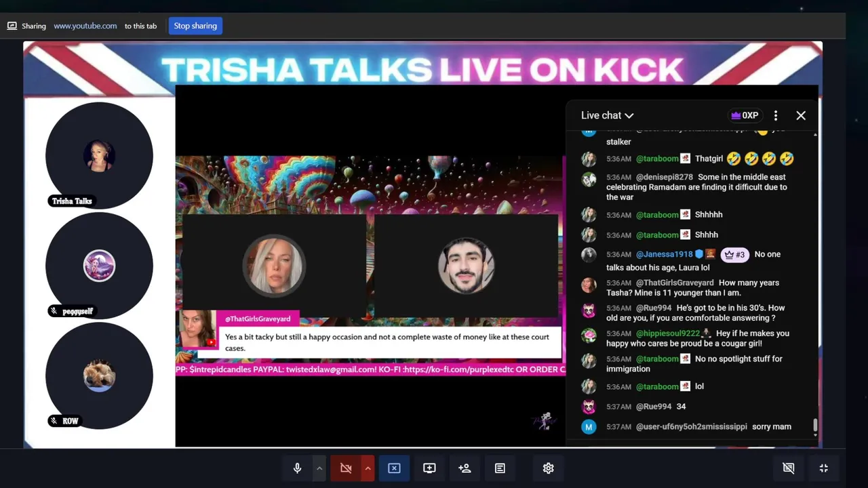The height and width of the screenshot is (488, 868).
Task: Click the "sorry mam" chat message
Action: 772,427
